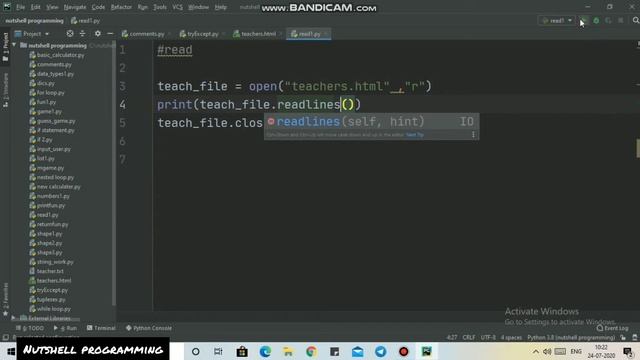Open the Refactor menu
The width and height of the screenshot is (640, 360).
coord(121,7)
